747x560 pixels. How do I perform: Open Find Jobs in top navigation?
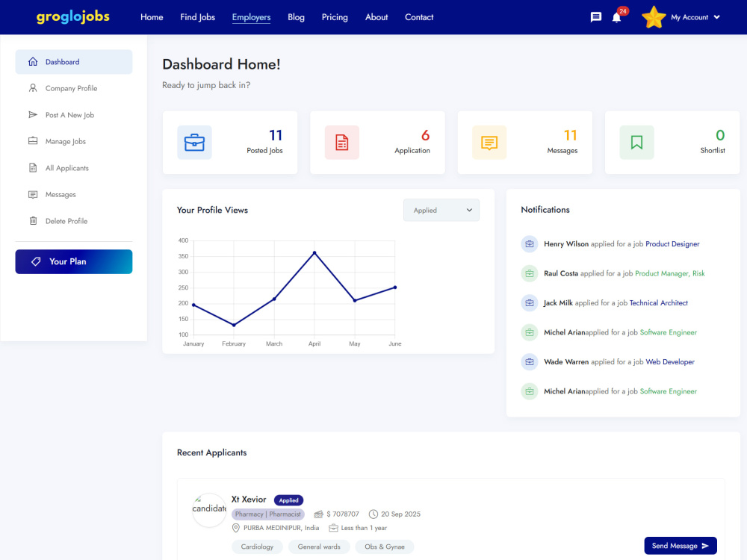(x=197, y=17)
